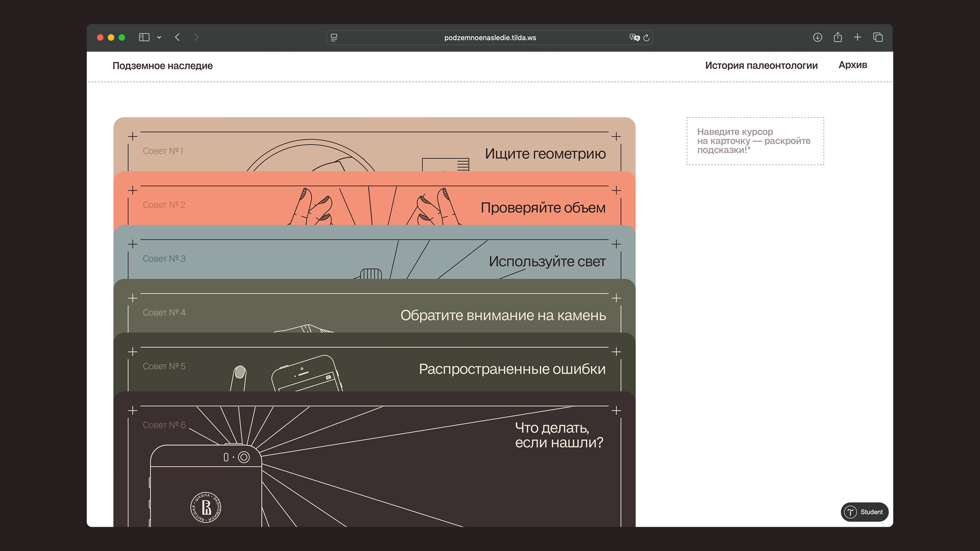This screenshot has width=980, height=551.
Task: Click the podzemnoenasledie.tilda.ws address field
Action: coord(490,37)
